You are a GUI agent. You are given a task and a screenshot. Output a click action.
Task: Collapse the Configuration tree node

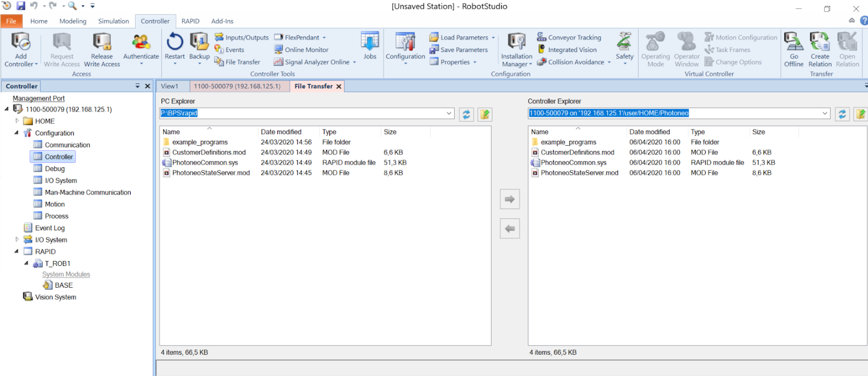pos(17,133)
